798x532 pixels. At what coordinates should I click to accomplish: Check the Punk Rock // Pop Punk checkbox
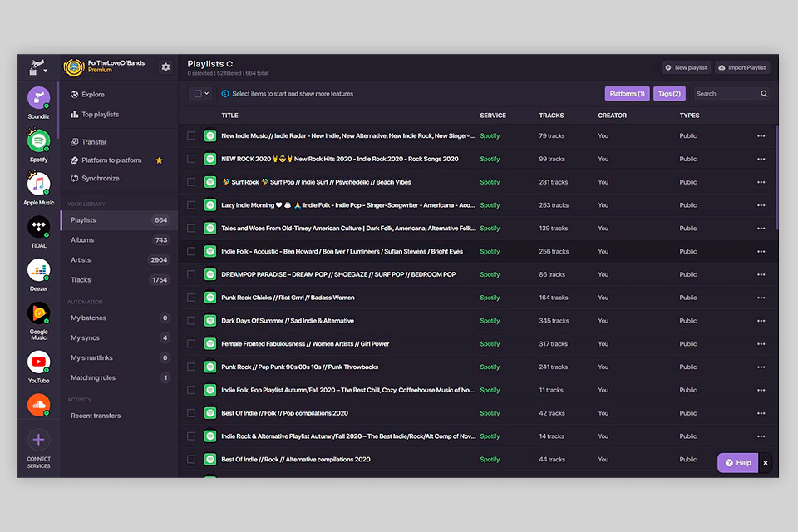pyautogui.click(x=191, y=367)
